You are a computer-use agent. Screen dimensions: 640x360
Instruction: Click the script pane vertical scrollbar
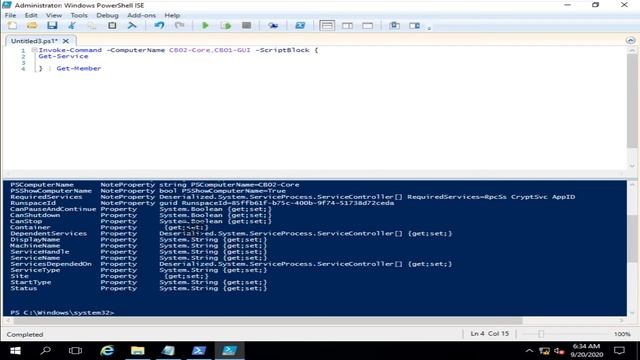(x=632, y=101)
